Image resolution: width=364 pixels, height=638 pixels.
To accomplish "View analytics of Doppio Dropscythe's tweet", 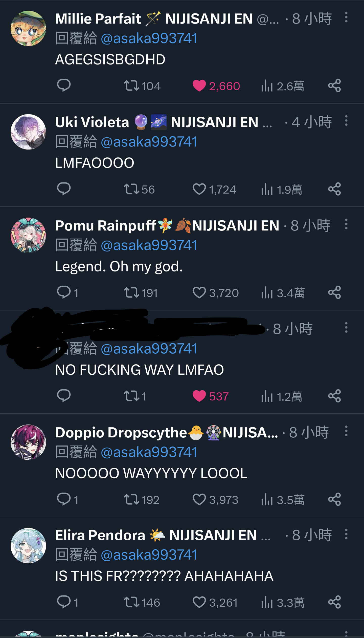I will 283,500.
